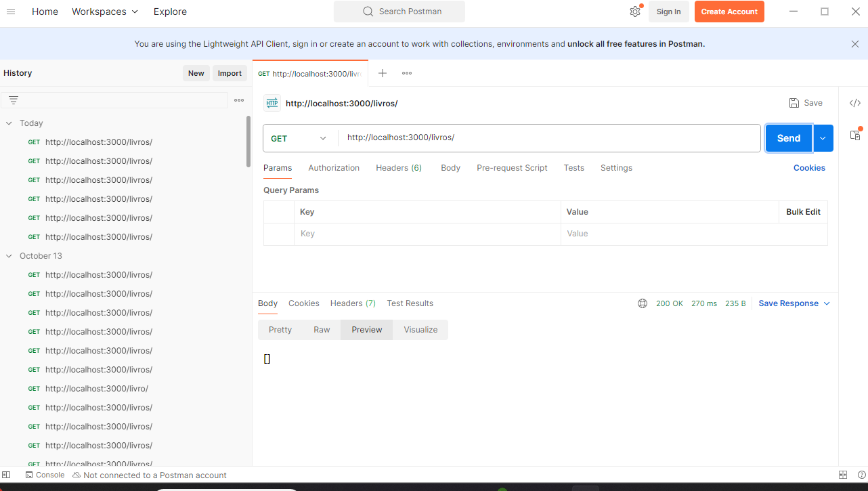Click the blue Send button
868x491 pixels.
tap(789, 138)
